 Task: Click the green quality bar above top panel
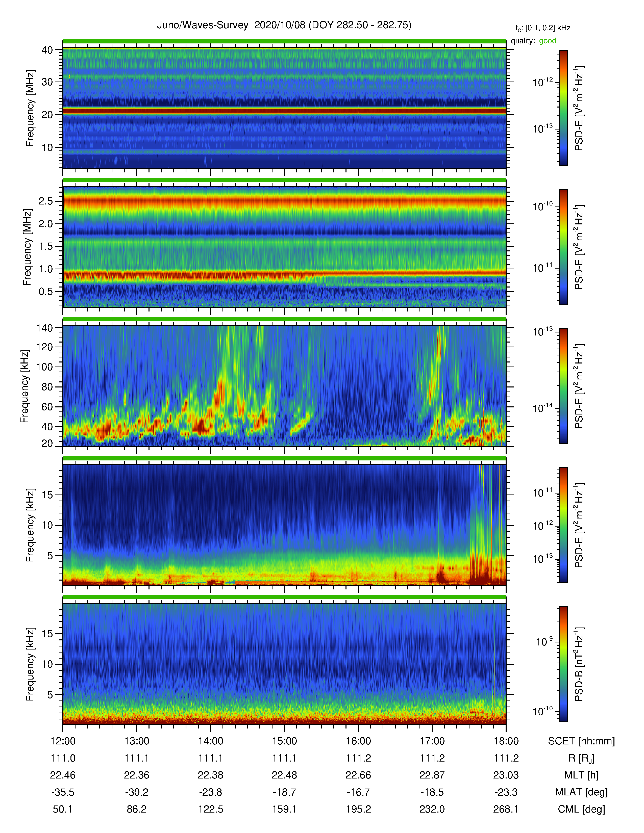(x=284, y=41)
